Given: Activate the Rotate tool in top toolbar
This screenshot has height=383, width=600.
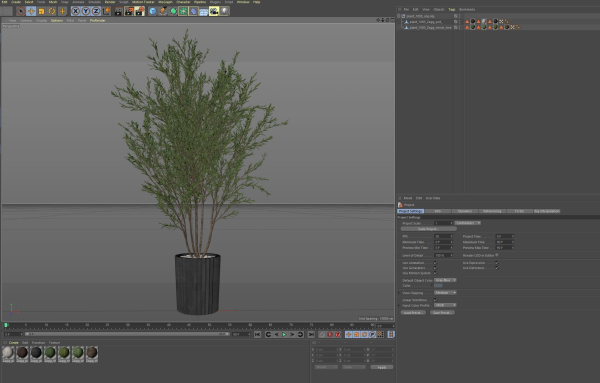Looking at the screenshot, I should pos(52,11).
